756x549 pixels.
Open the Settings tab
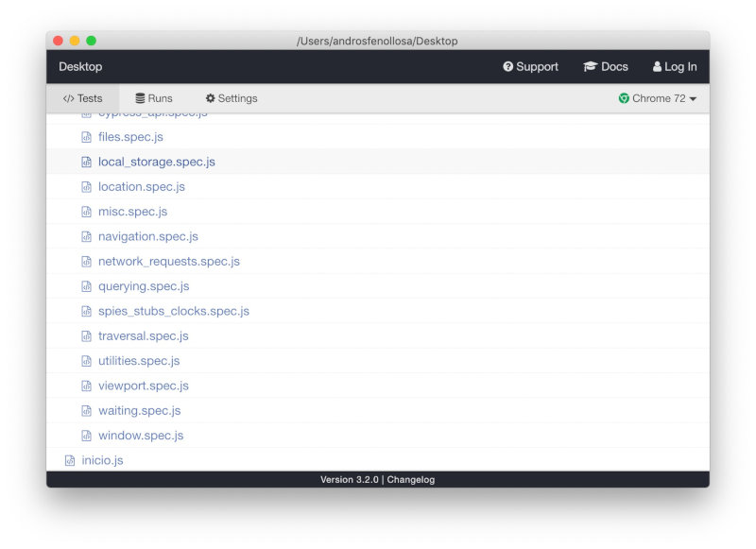tap(231, 98)
